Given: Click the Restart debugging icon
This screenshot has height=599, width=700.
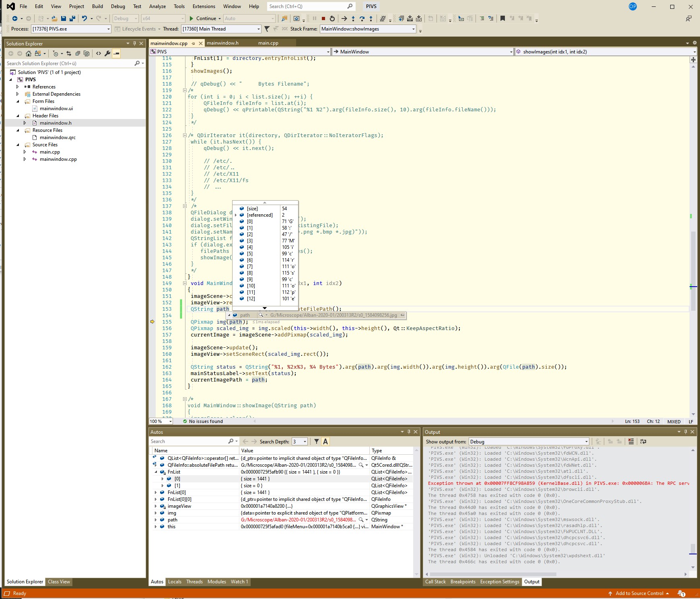Looking at the screenshot, I should [x=332, y=18].
